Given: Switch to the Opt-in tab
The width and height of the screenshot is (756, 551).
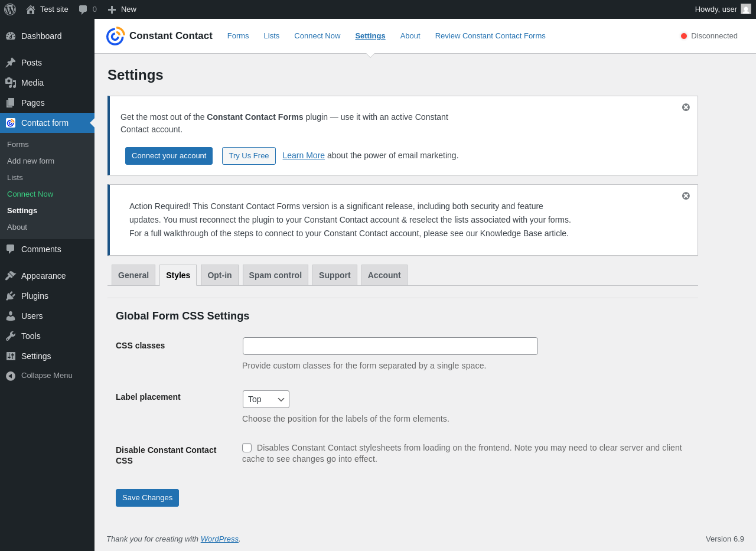Looking at the screenshot, I should pyautogui.click(x=220, y=275).
